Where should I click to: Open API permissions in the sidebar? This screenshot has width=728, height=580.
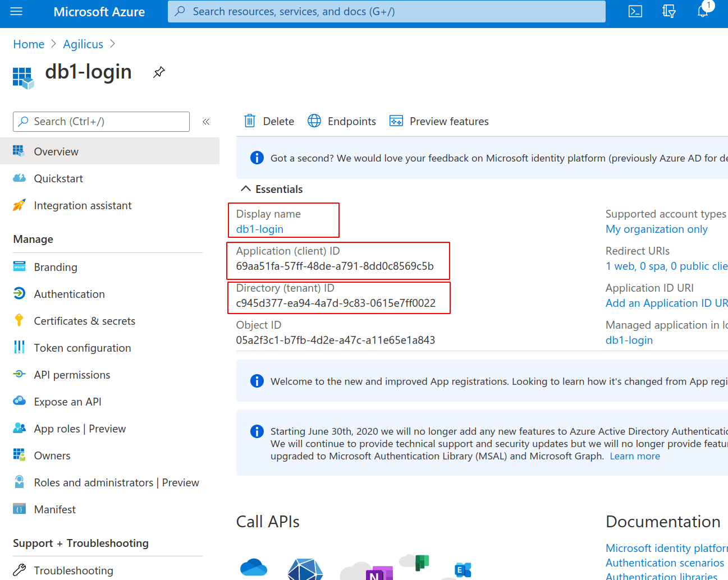click(72, 375)
